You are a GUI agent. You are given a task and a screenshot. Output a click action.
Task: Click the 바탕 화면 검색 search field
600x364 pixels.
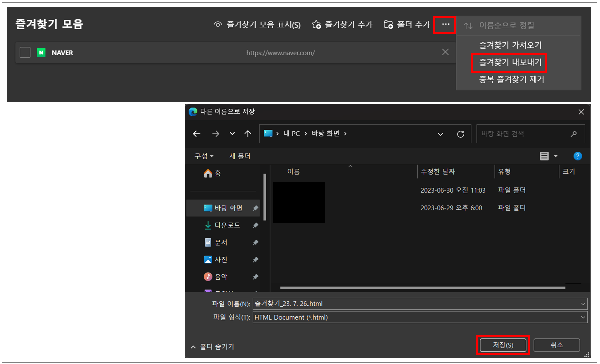pyautogui.click(x=530, y=134)
